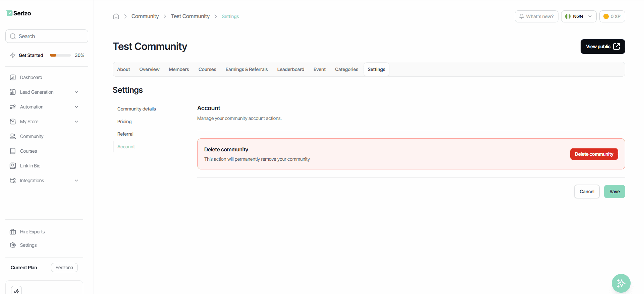Screen dimensions: 644x294
Task: Click the Get Started progress bar
Action: [60, 55]
